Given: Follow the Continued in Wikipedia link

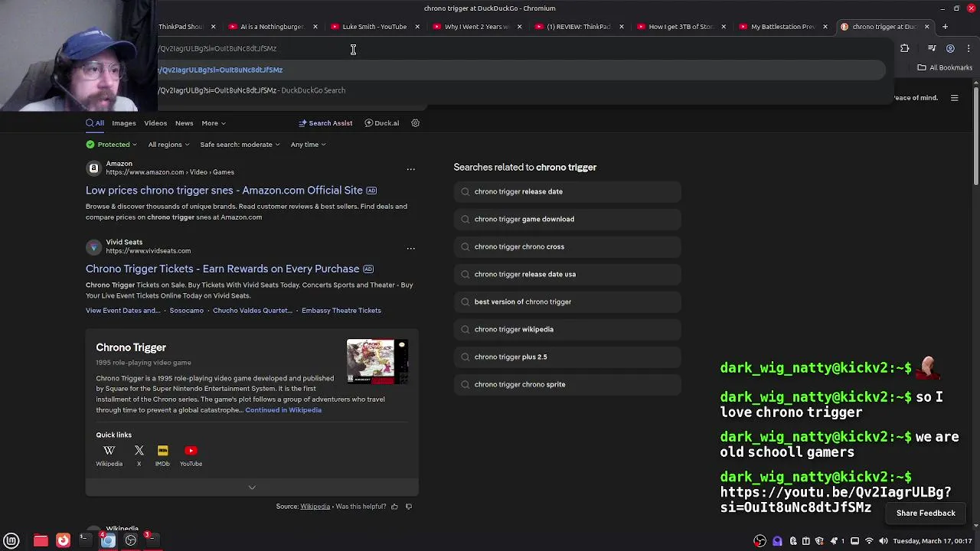Looking at the screenshot, I should pos(283,410).
